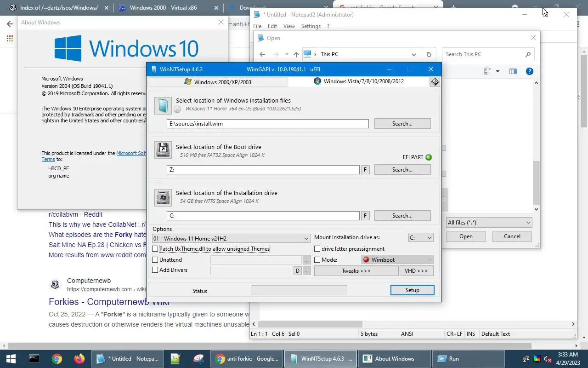The height and width of the screenshot is (368, 588).
Task: Click the Boot drive Z: path field
Action: [x=263, y=170]
